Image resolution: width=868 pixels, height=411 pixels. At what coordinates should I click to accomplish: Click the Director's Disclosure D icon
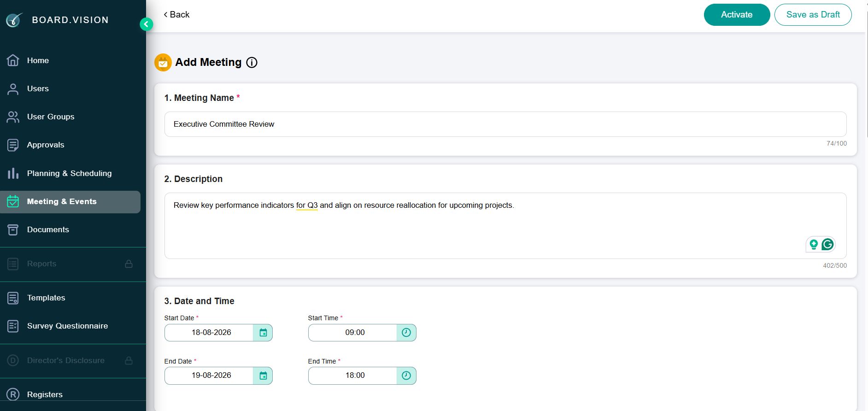[x=13, y=360]
